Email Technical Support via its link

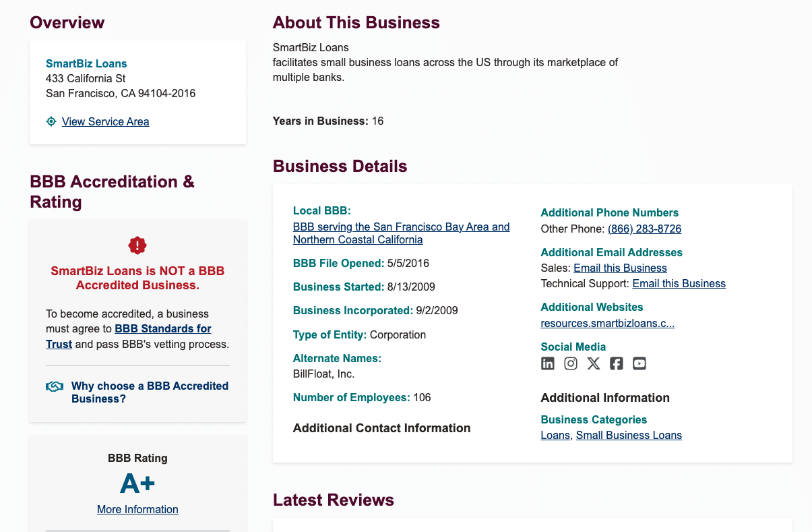pyautogui.click(x=679, y=283)
